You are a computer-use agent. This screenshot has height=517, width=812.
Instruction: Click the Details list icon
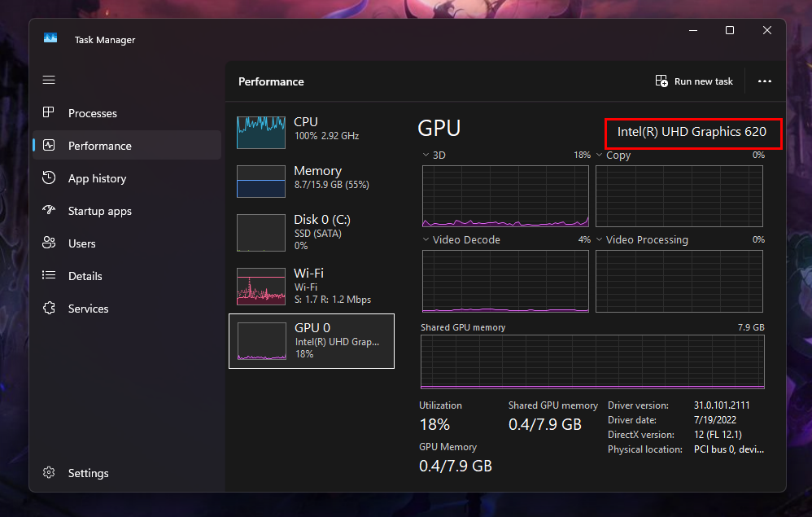[x=49, y=275]
